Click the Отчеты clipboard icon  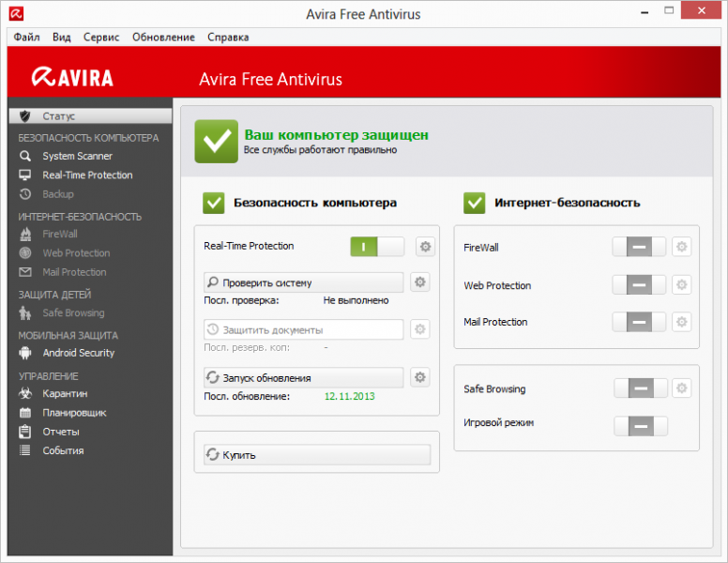point(25,432)
